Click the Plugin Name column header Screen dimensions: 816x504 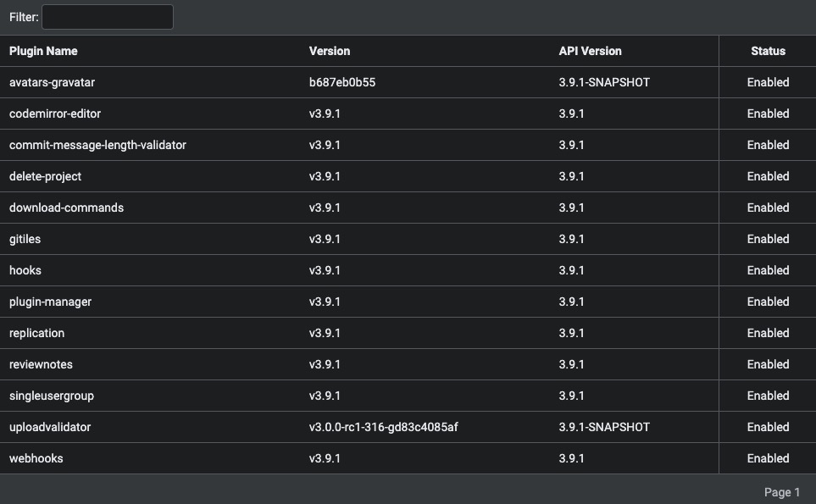[x=43, y=51]
